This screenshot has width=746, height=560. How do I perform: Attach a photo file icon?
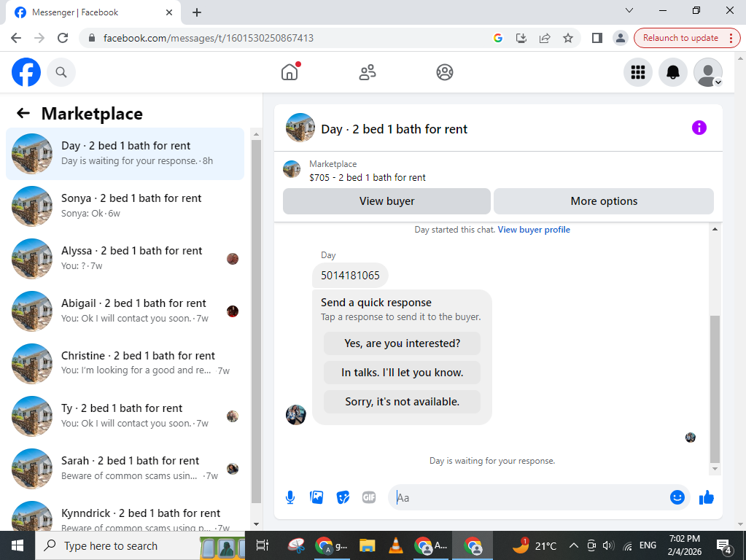coord(316,498)
